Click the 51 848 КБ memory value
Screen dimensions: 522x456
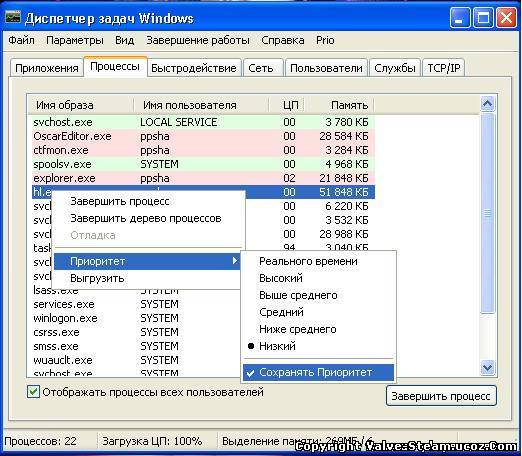[x=344, y=192]
